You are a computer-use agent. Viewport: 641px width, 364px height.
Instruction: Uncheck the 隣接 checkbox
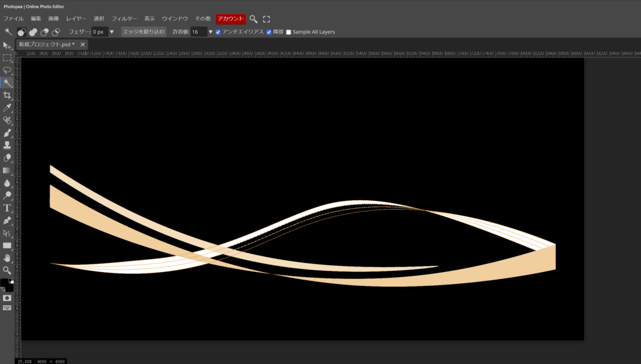click(269, 32)
